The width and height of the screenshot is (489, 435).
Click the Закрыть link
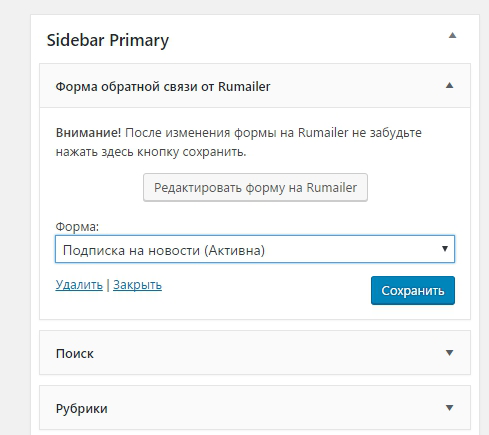tap(137, 285)
